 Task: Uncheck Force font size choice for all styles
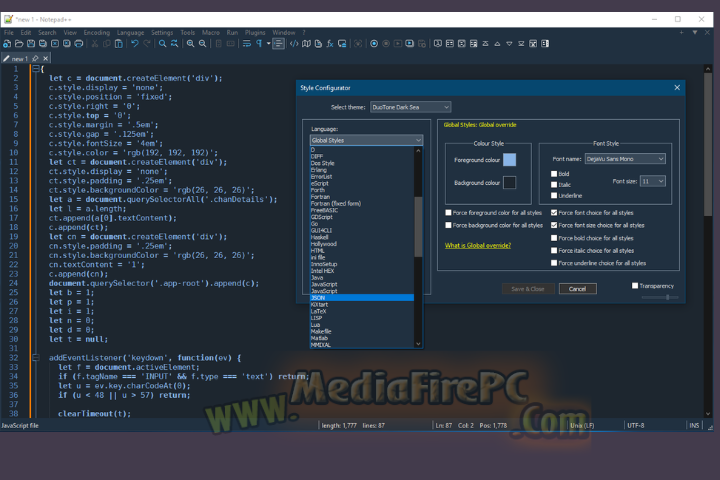(554, 225)
